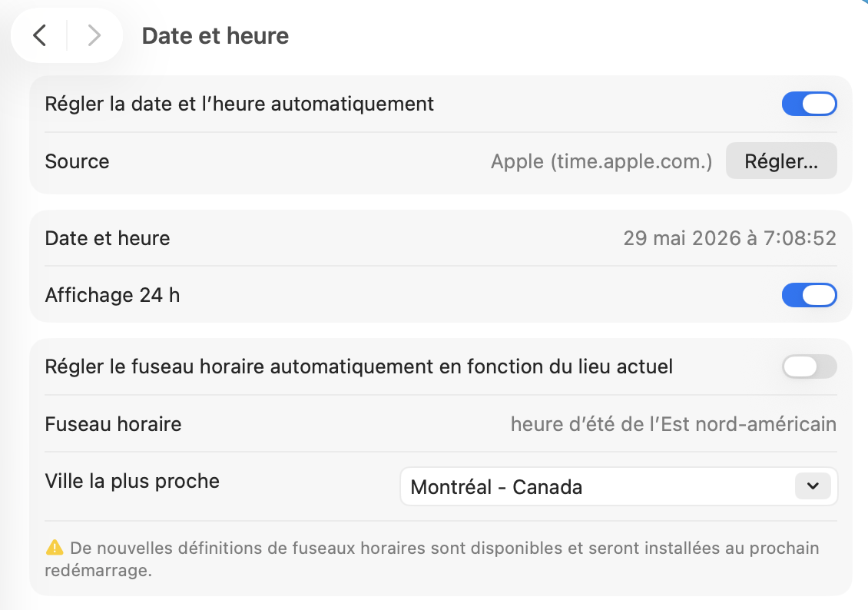Click the Fuseau horaire row label

[113, 424]
